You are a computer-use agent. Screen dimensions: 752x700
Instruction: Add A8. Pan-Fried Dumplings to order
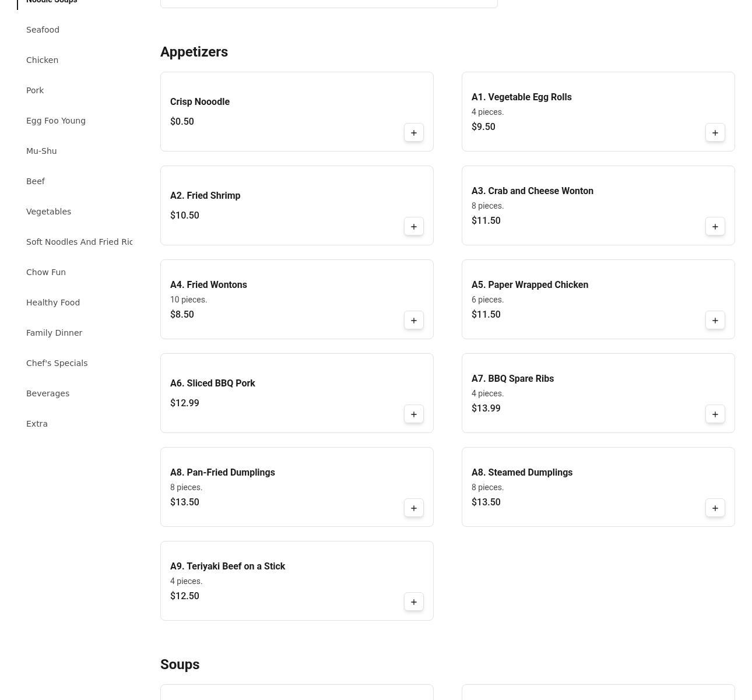tap(413, 508)
